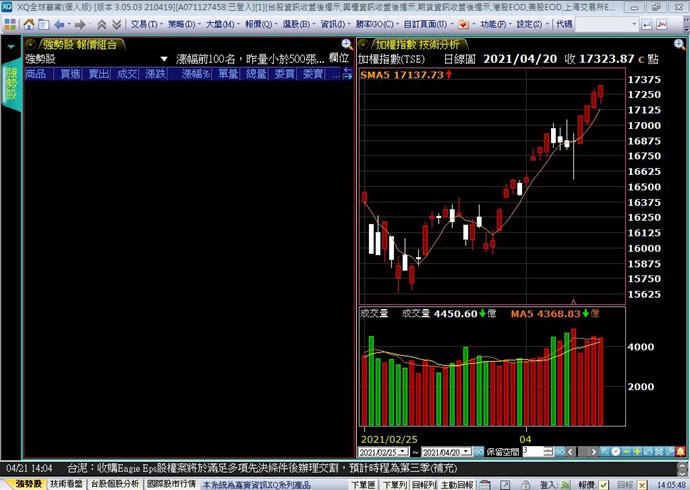Click the red heart favorites icon
This screenshot has width=690, height=490.
pyautogui.click(x=463, y=25)
